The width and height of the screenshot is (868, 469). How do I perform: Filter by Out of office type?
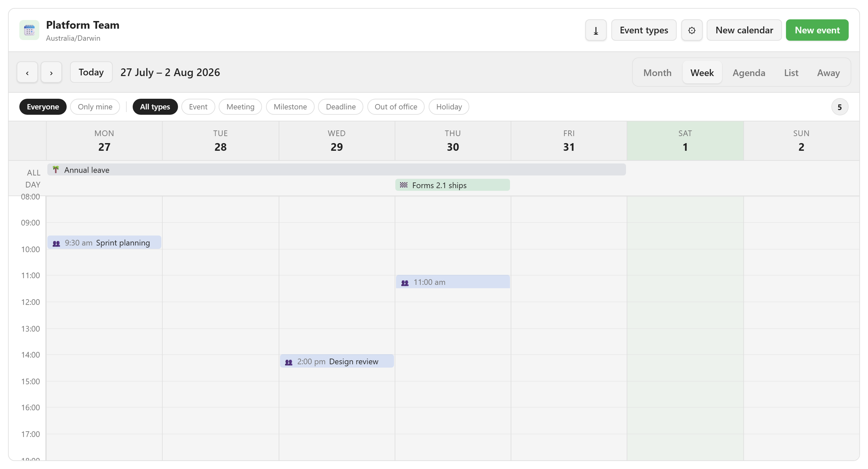[x=396, y=106]
